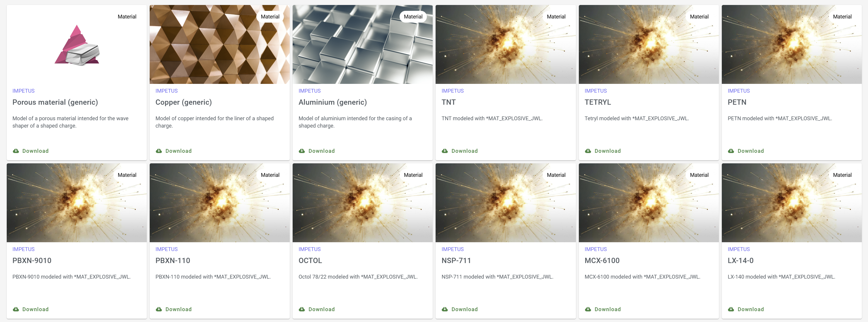This screenshot has height=322, width=868.
Task: Select the title 'Aluminium (generic)'
Action: pos(332,102)
